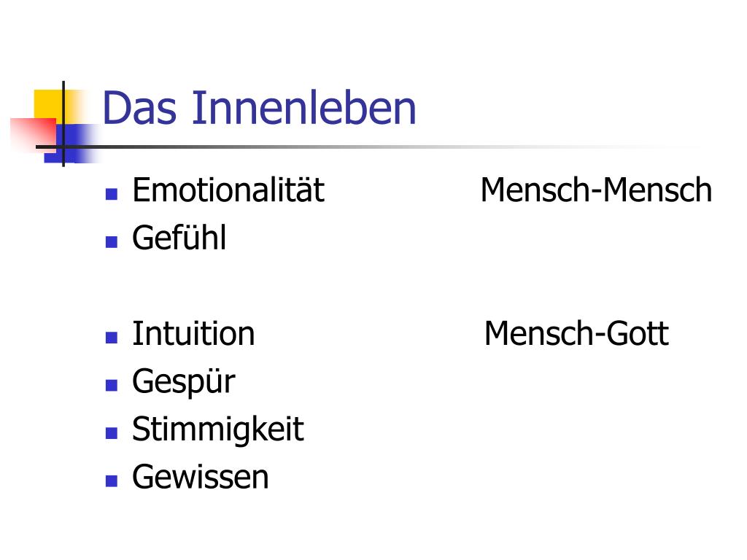Viewport: 747px width, 560px height.
Task: Click the Gewissen bullet text
Action: click(201, 477)
